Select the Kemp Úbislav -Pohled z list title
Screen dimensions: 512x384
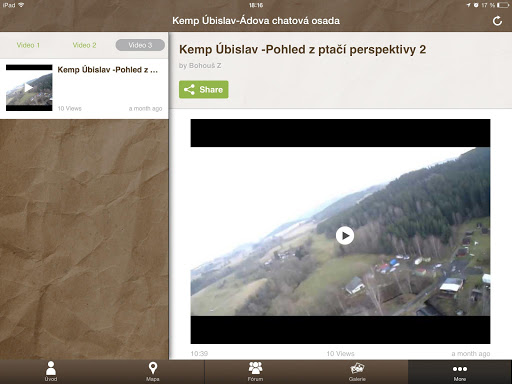(x=108, y=70)
